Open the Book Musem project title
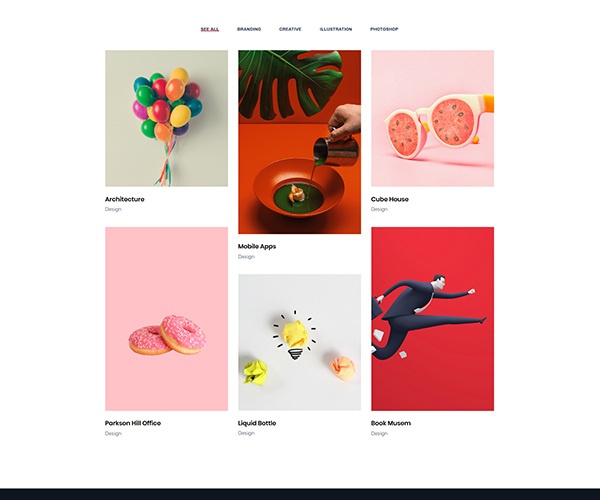600x500 pixels. click(391, 423)
